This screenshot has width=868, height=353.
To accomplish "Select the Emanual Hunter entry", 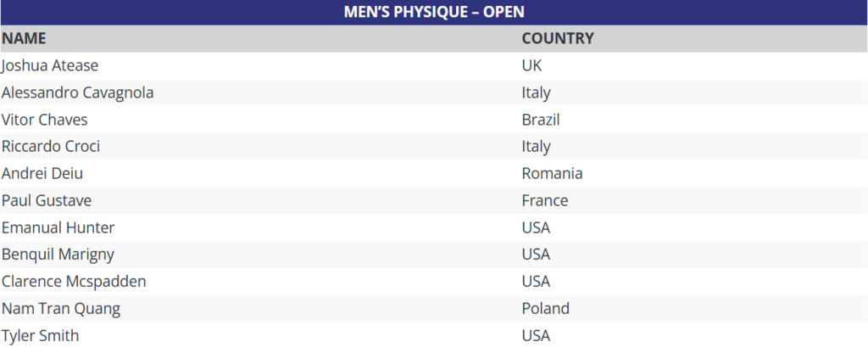I will tap(58, 227).
